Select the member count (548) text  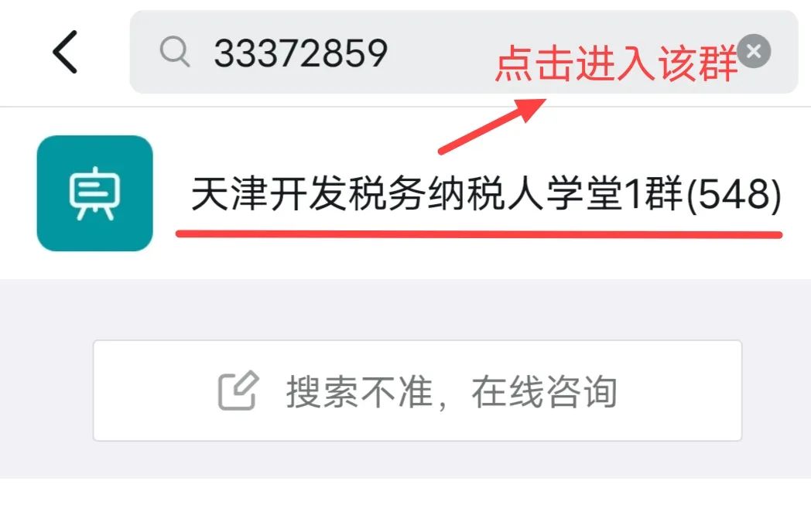(x=734, y=194)
